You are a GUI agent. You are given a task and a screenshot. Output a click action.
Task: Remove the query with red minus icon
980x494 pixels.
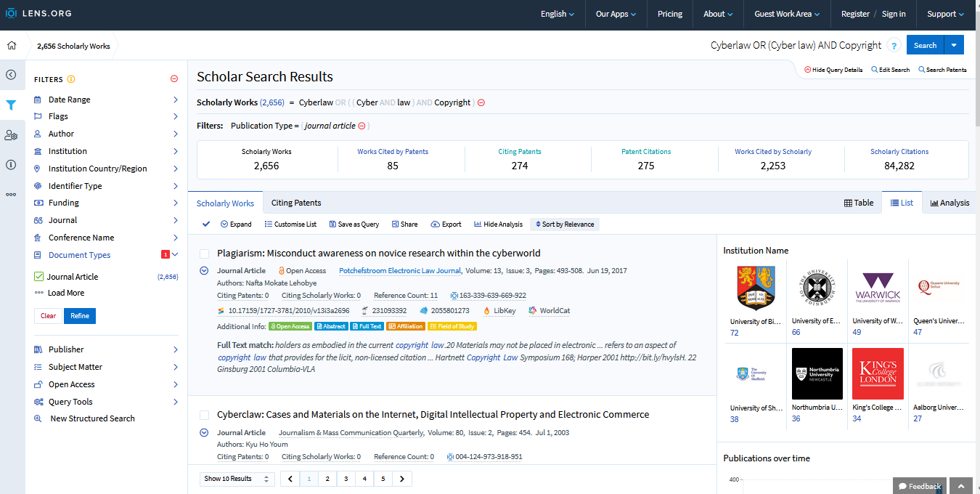[481, 102]
